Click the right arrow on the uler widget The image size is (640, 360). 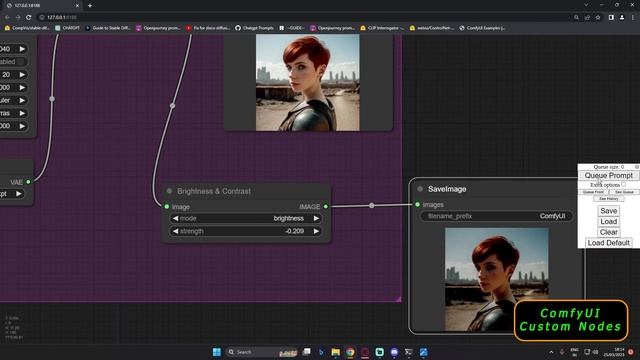(22, 100)
